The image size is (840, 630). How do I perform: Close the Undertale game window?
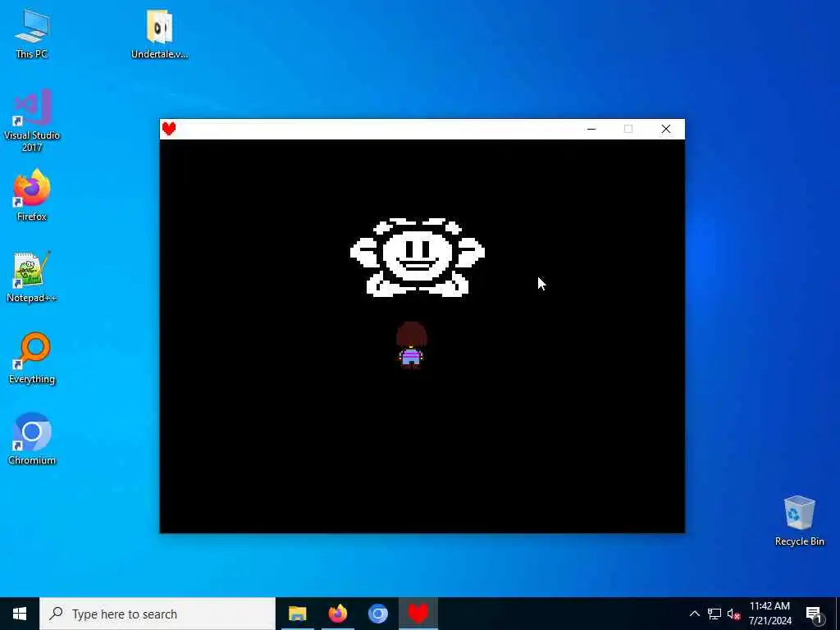tap(666, 129)
